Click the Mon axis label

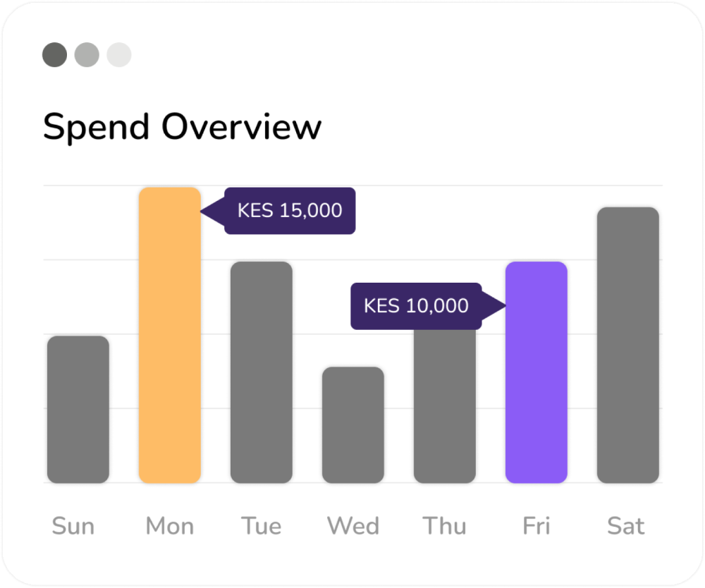click(x=169, y=526)
